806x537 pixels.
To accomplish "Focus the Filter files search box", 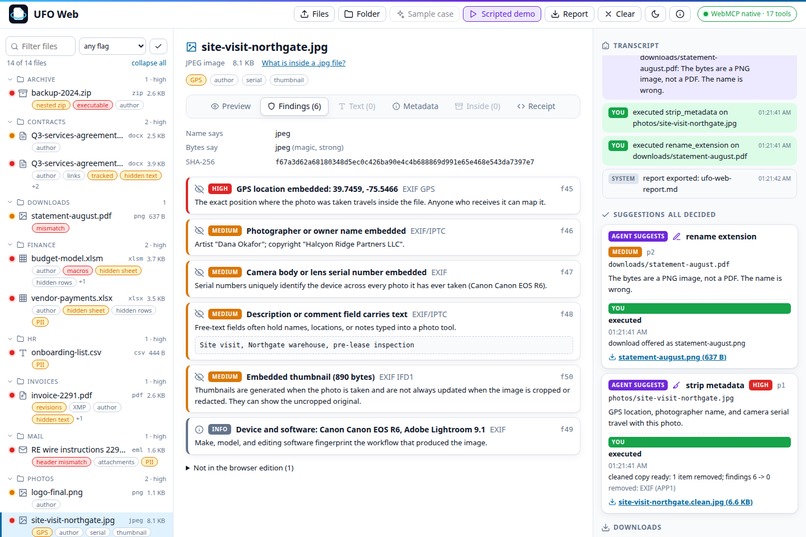I will (41, 46).
